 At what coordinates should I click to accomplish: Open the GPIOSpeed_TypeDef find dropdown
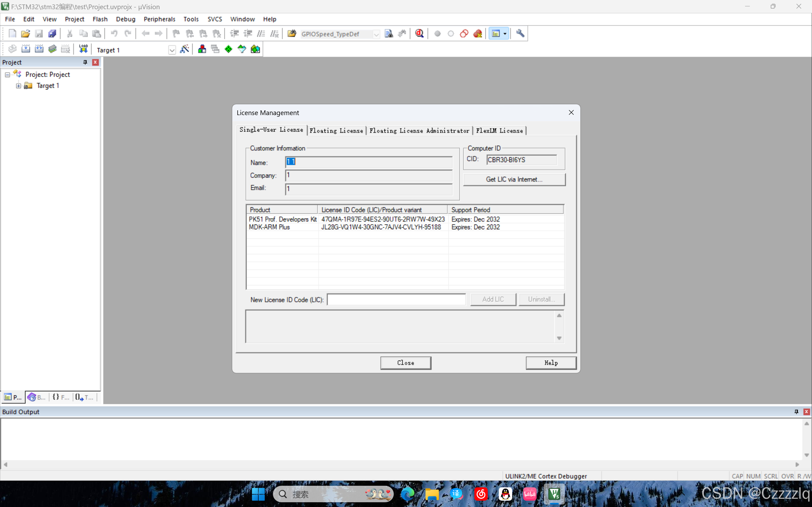pos(376,34)
